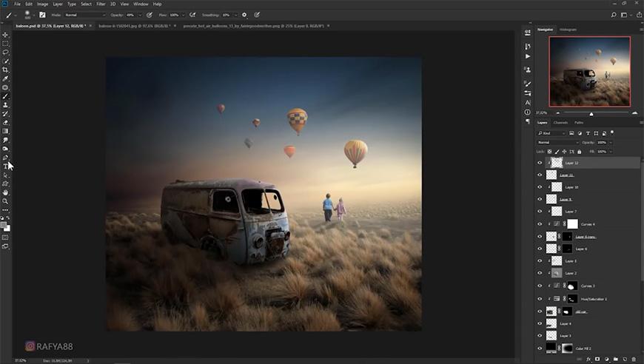Select the Hand tool

5,192
